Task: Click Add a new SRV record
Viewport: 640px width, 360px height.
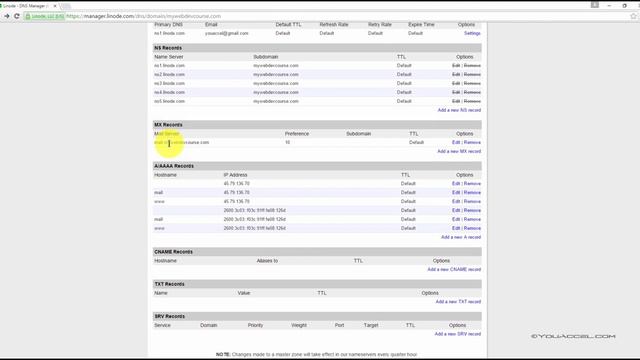Action: (458, 334)
